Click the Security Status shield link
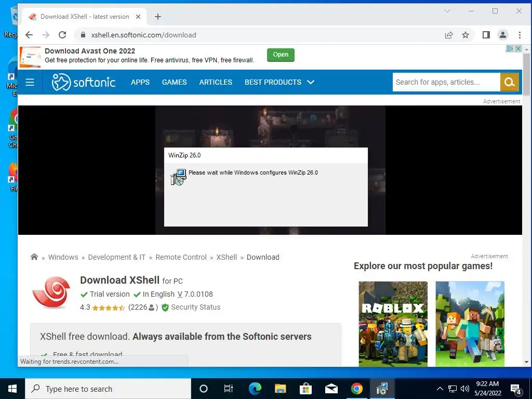532x399 pixels. coord(191,308)
